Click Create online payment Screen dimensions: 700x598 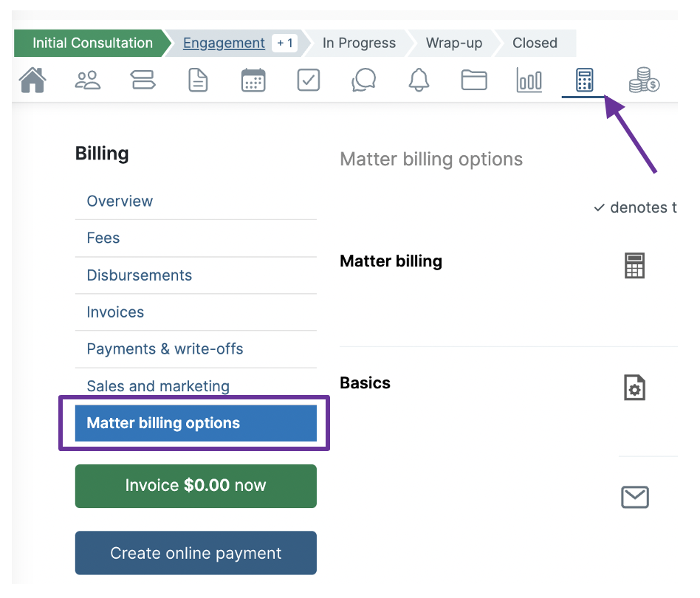[195, 552]
